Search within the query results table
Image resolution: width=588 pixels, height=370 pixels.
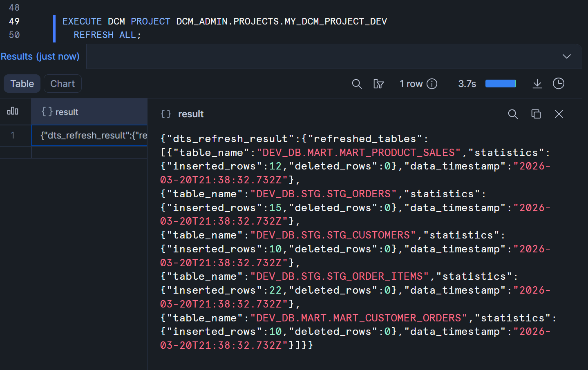click(x=357, y=84)
